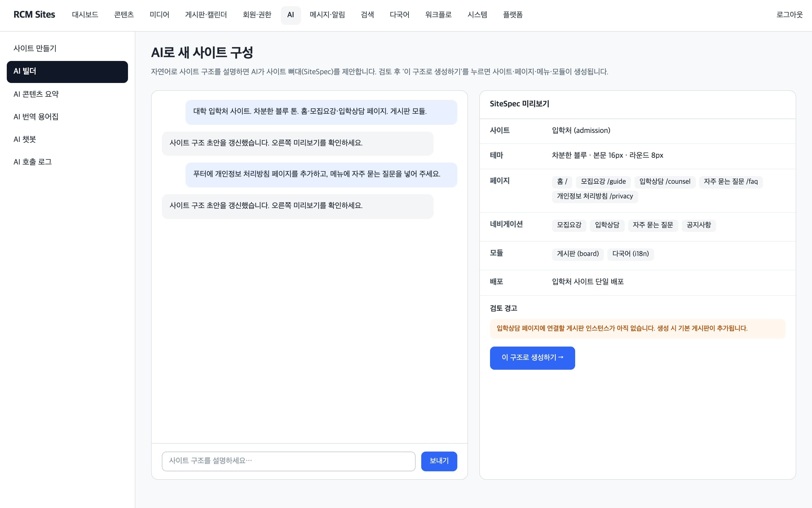Click the RCM Sites logo
The width and height of the screenshot is (812, 508).
click(34, 15)
